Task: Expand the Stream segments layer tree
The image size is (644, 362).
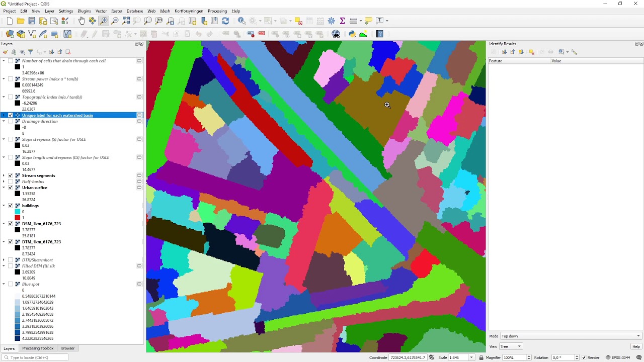Action: 4,175
